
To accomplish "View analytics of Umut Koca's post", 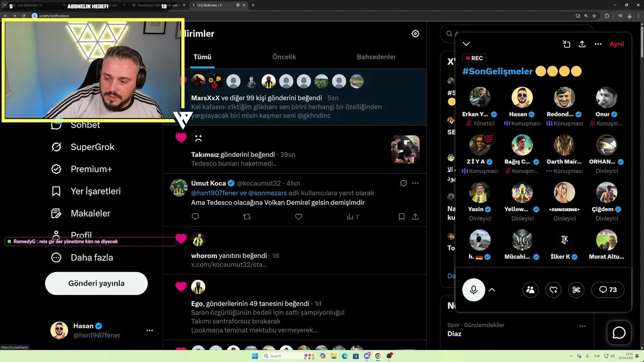I will (x=353, y=217).
